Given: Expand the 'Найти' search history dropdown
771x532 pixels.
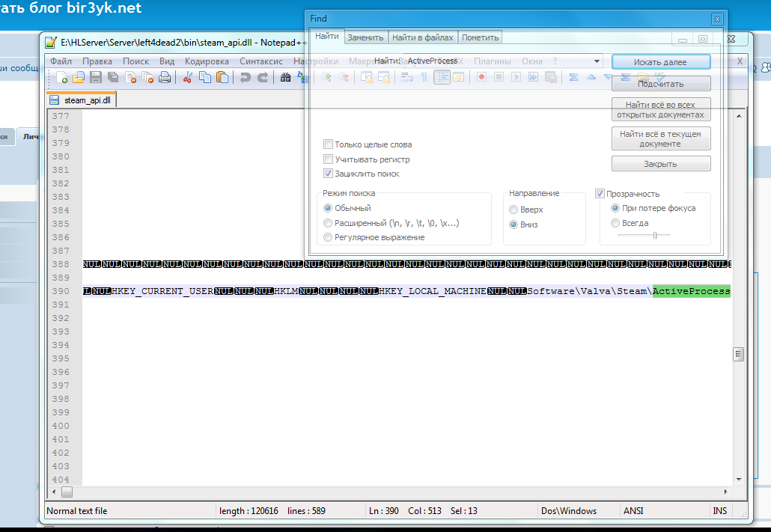Looking at the screenshot, I should 597,61.
